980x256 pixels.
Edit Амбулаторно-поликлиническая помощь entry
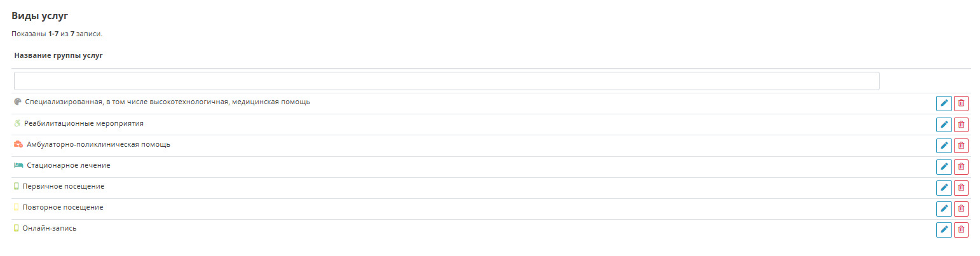[944, 145]
